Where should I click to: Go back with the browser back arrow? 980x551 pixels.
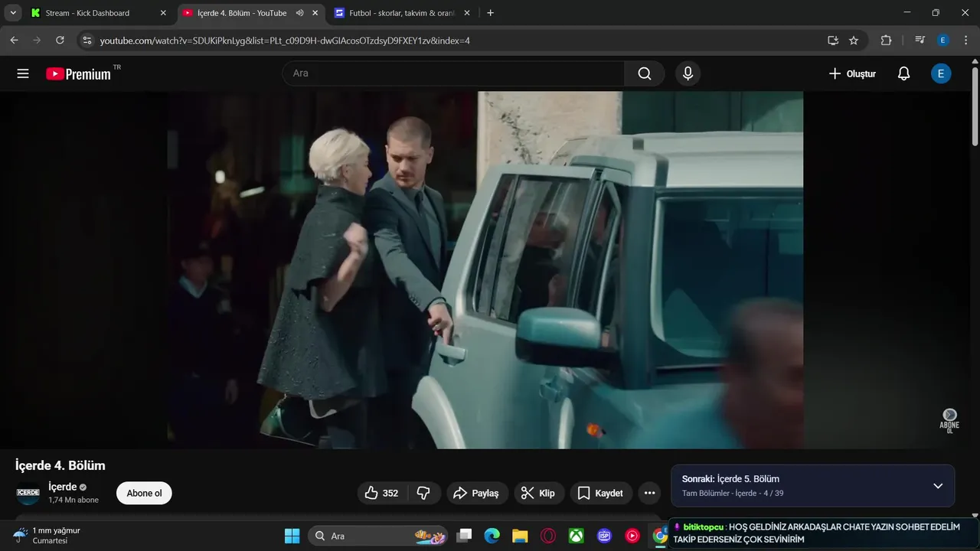14,40
